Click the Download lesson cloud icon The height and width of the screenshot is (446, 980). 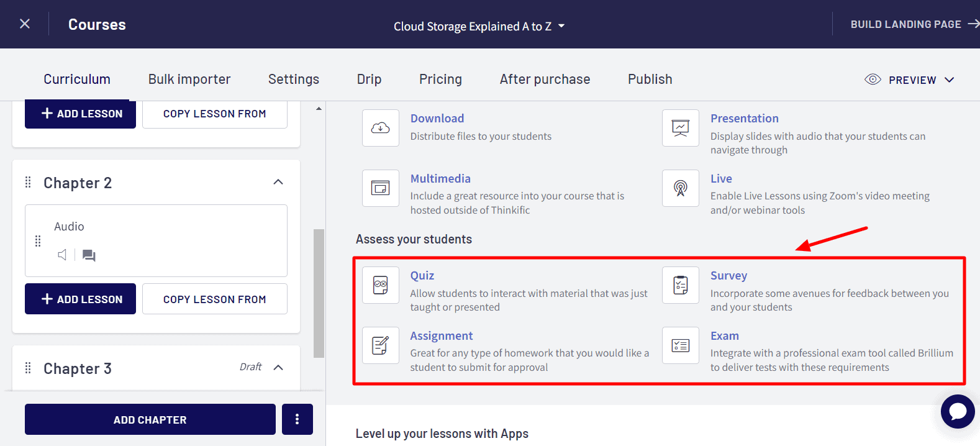pyautogui.click(x=380, y=128)
